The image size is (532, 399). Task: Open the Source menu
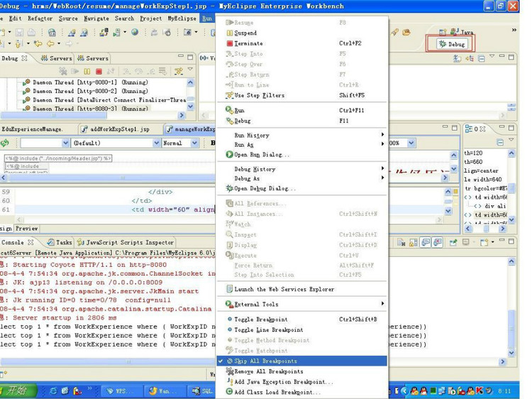[68, 18]
